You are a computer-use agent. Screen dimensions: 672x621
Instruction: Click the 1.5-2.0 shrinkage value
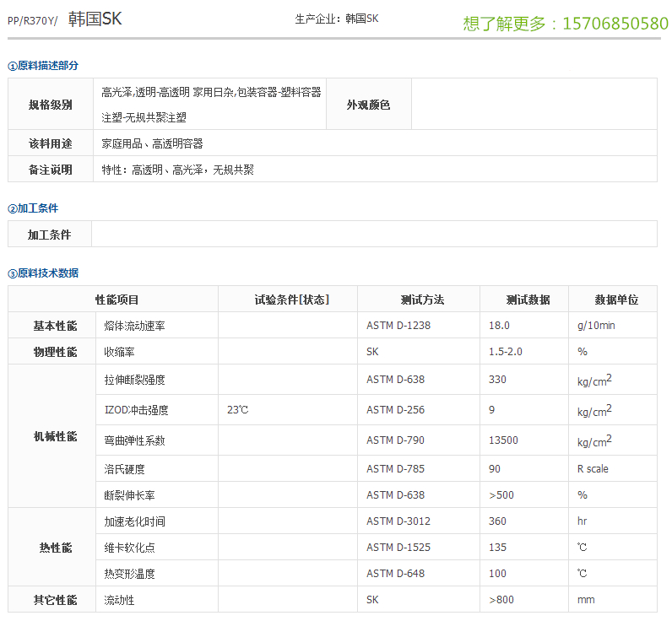[506, 352]
